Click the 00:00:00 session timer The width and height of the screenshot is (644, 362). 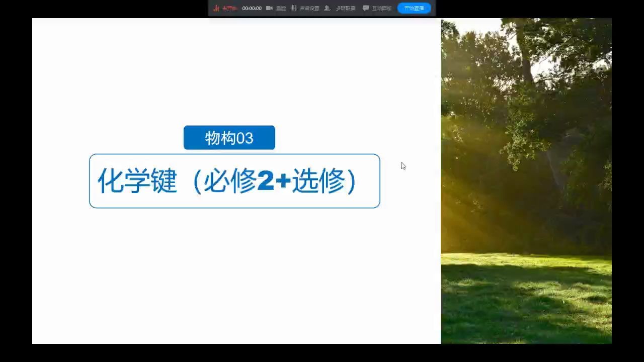point(251,8)
